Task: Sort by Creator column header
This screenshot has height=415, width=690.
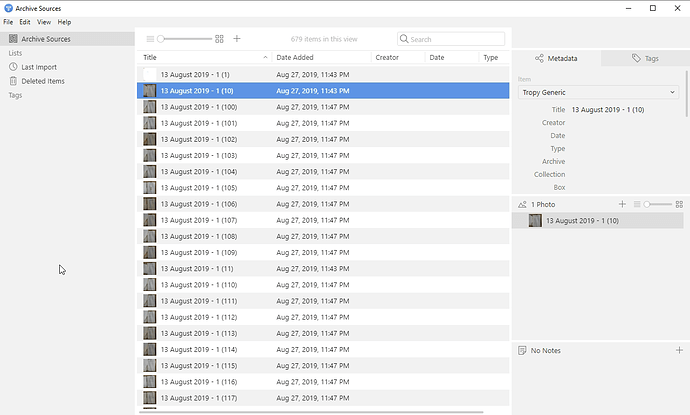Action: [398, 57]
